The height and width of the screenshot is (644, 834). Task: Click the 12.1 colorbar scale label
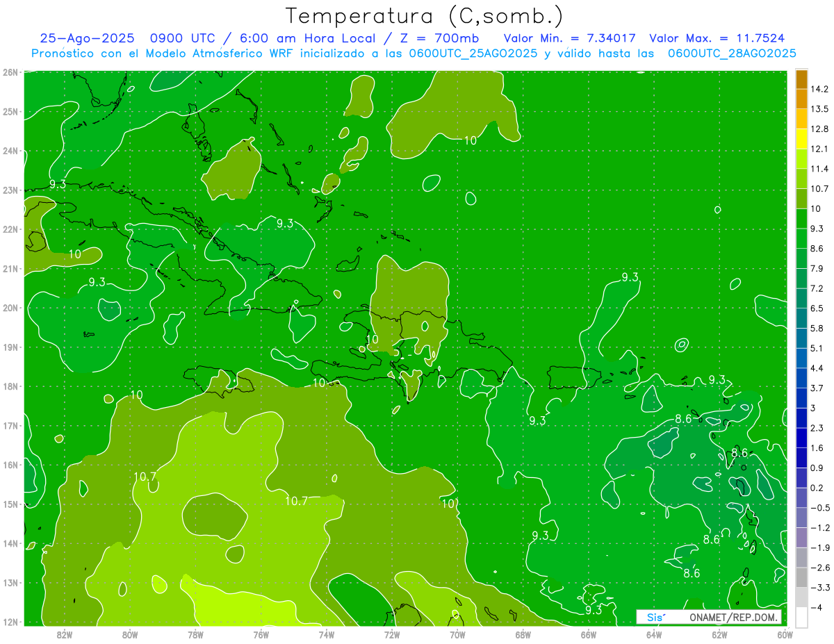click(x=820, y=149)
